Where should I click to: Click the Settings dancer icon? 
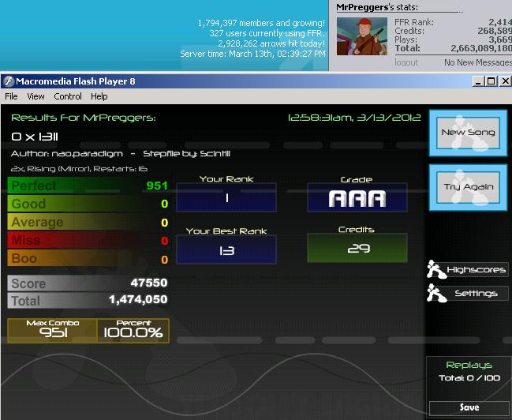436,293
